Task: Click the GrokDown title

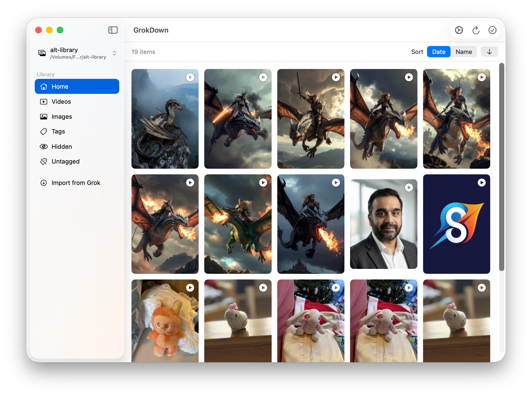Action: (151, 30)
